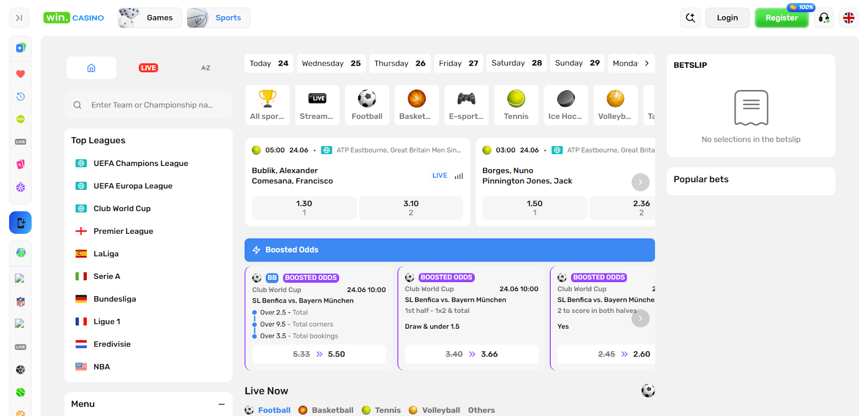Open the Games section

click(x=150, y=18)
